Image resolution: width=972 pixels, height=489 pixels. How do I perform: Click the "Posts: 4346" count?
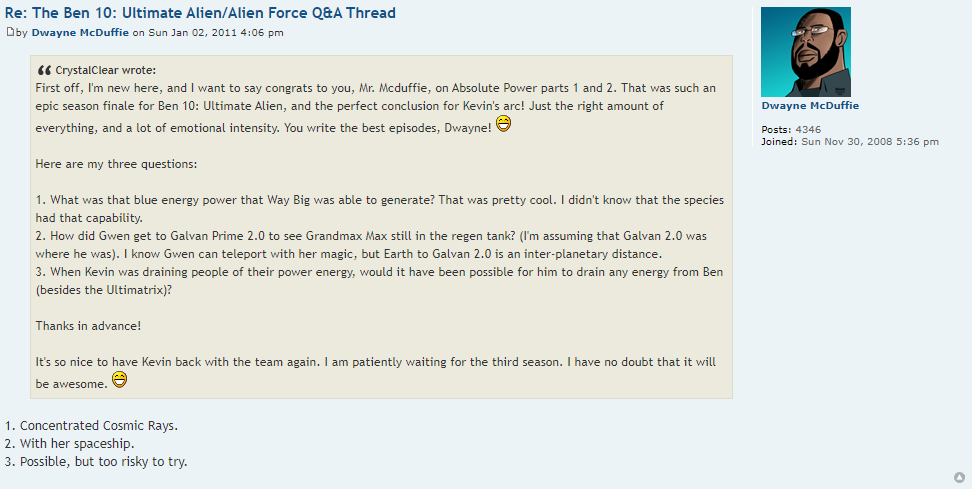(x=791, y=129)
